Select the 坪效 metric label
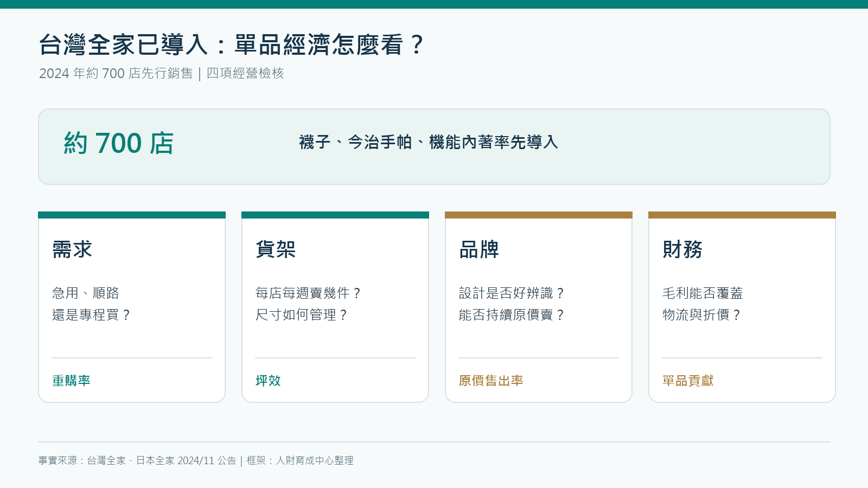868x488 pixels. pos(269,381)
